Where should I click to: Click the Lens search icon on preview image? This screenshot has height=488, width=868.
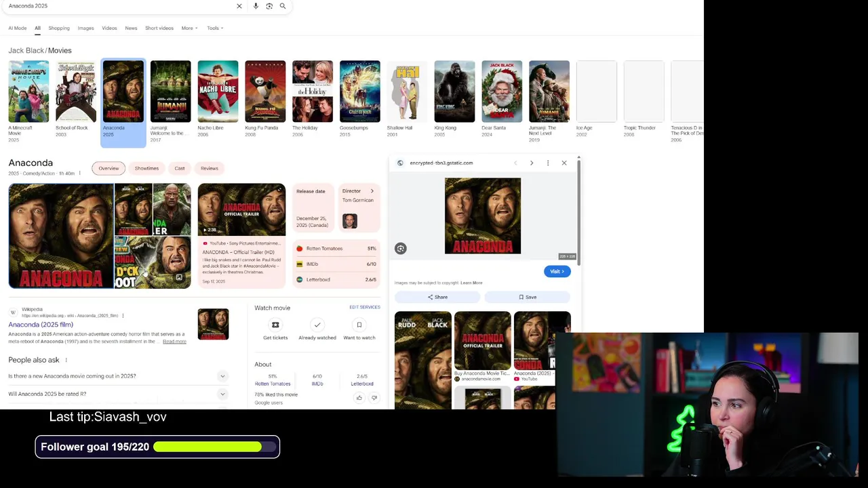[401, 249]
